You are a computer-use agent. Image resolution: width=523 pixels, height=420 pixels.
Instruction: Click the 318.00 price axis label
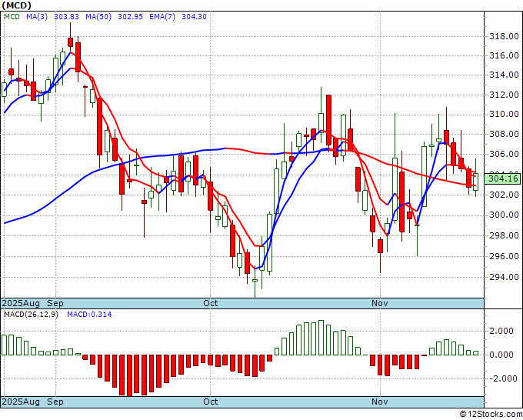(x=504, y=36)
